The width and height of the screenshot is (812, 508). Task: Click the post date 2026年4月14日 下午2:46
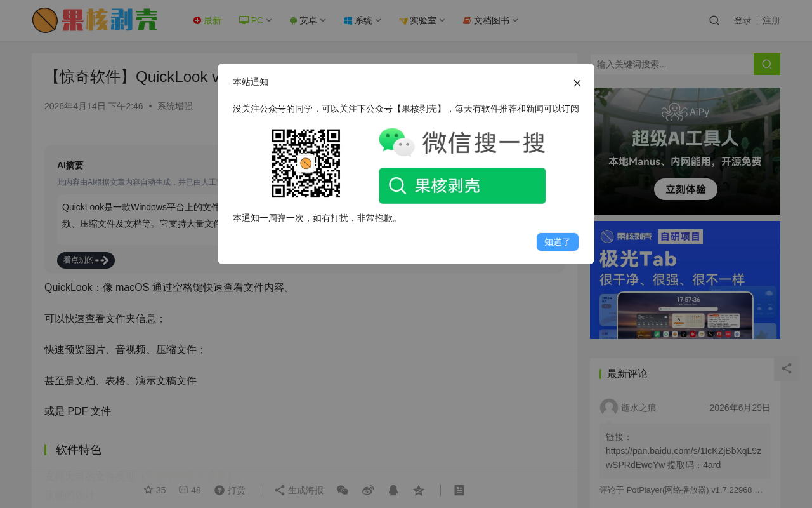pos(94,106)
